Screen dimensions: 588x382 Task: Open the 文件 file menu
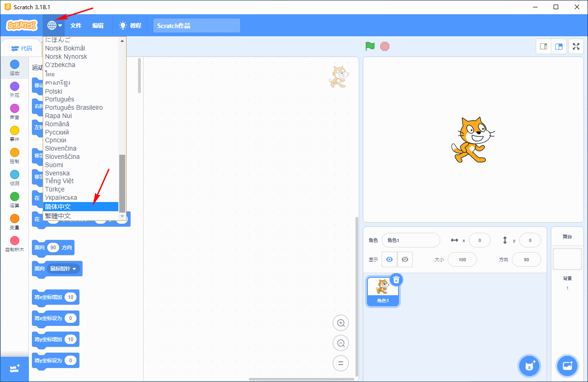(x=76, y=26)
